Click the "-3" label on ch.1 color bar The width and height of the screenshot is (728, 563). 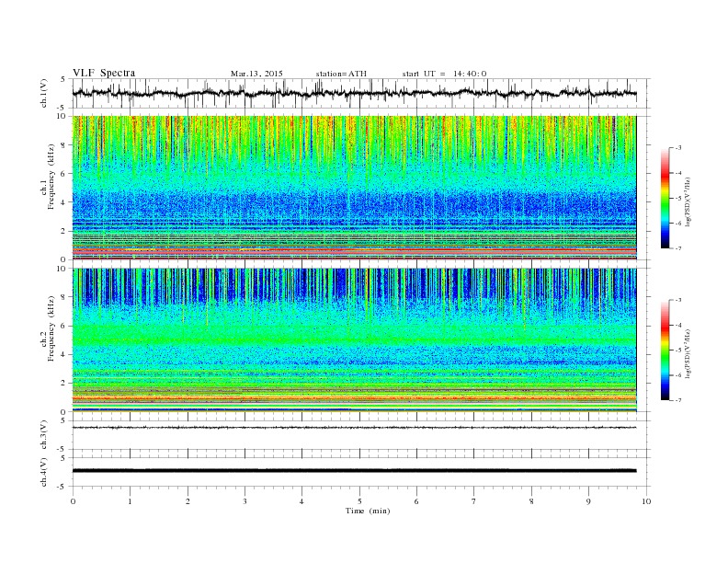coord(677,148)
